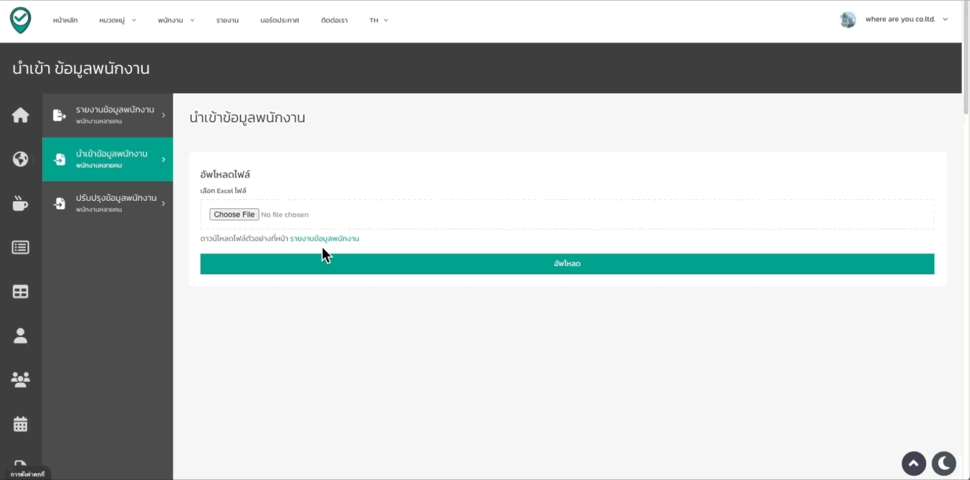Click the calendar icon in the sidebar
Screen dimensions: 970x480
click(x=20, y=424)
